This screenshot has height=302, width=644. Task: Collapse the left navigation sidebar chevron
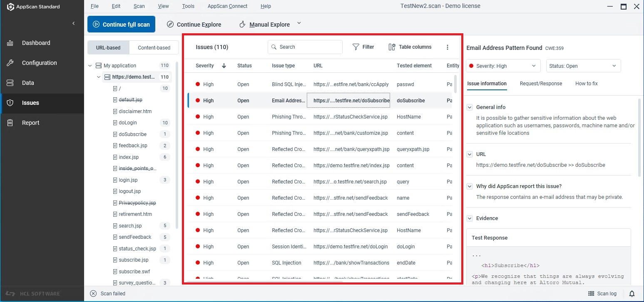click(74, 23)
